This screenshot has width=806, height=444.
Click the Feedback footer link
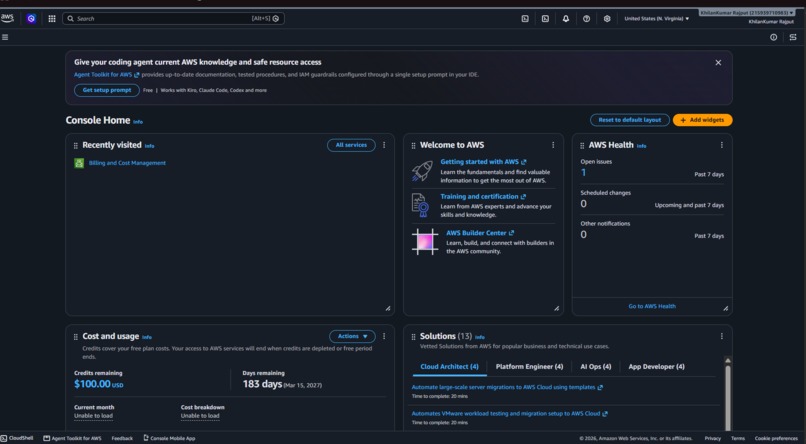[122, 438]
